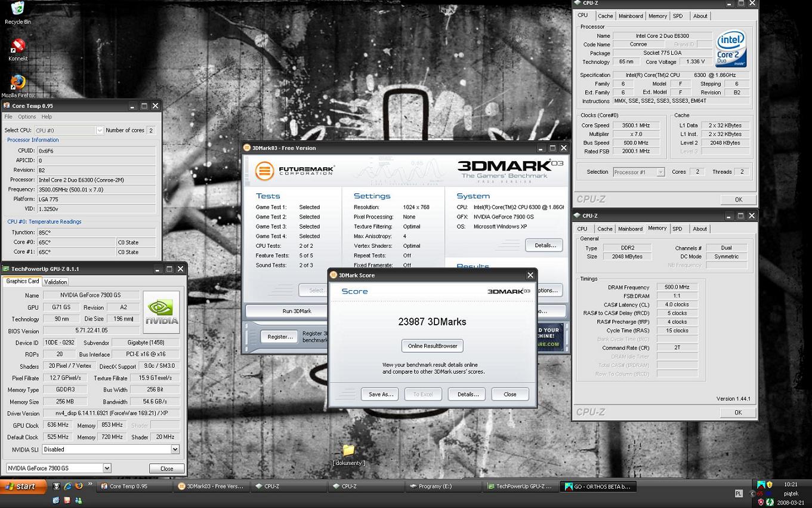Image resolution: width=812 pixels, height=508 pixels.
Task: Click the DRAM Frequency value 500.0 MHz
Action: (677, 287)
